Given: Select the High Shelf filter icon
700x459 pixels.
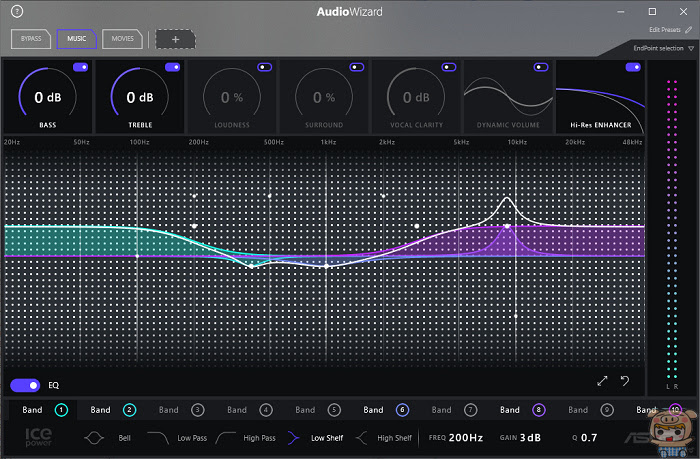Looking at the screenshot, I should (361, 438).
